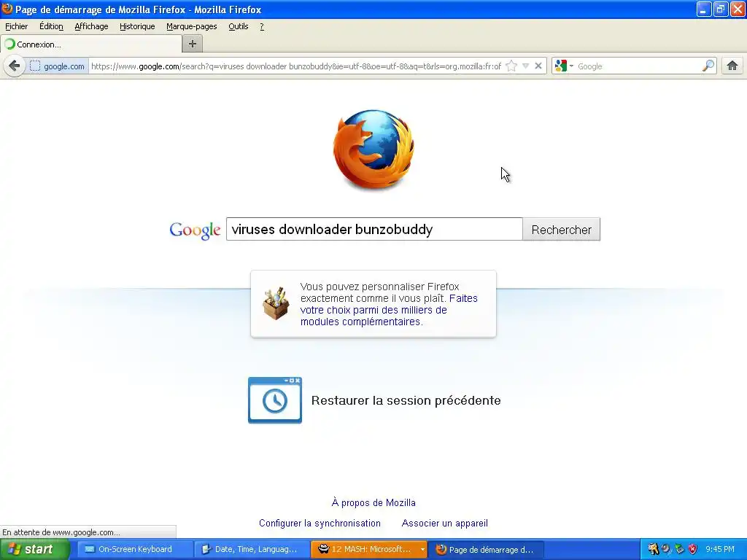This screenshot has width=747, height=560.
Task: Open the Marque-pages menu
Action: pos(192,26)
